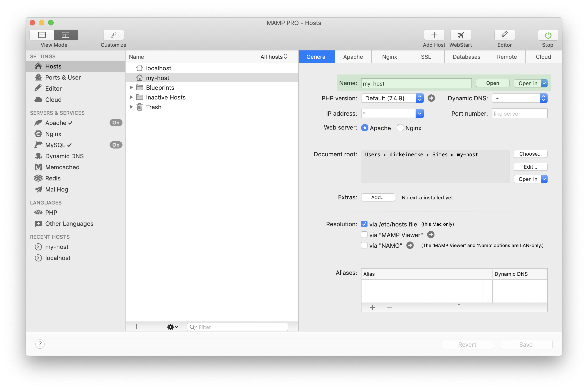Open the Databases tab
588x390 pixels.
(466, 57)
